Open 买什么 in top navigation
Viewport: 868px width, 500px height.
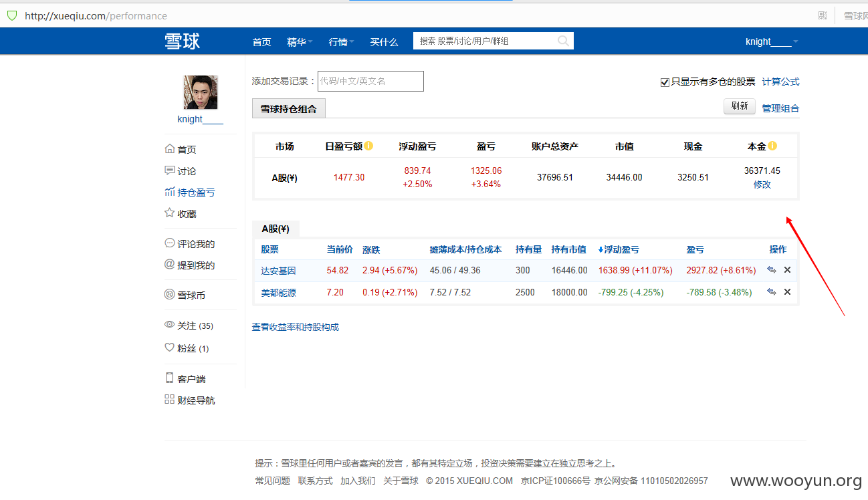pyautogui.click(x=384, y=42)
